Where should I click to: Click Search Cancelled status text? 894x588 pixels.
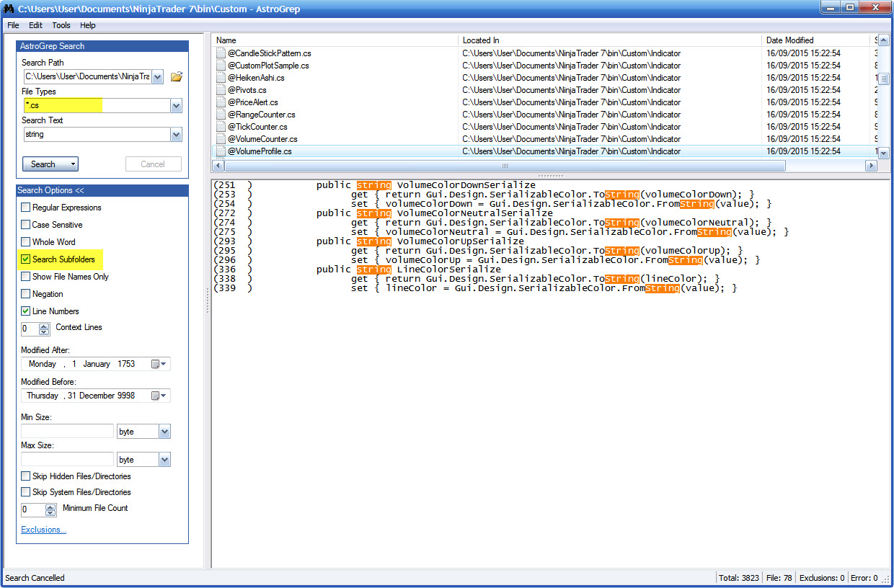point(35,578)
